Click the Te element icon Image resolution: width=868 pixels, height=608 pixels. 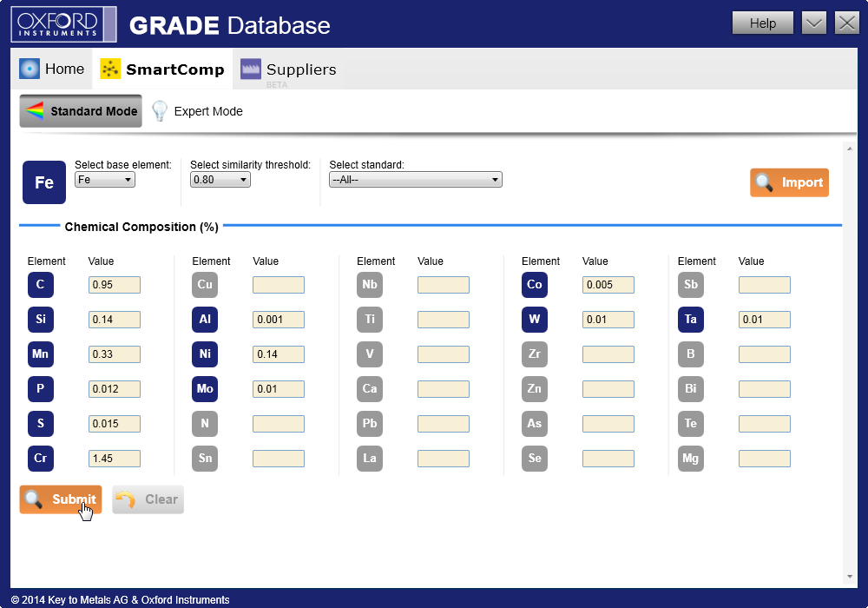tap(691, 424)
